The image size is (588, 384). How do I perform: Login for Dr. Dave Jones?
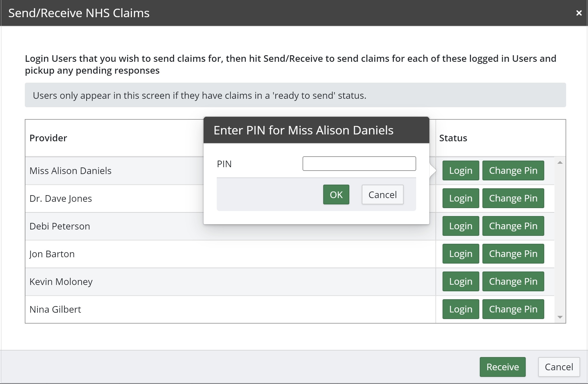click(x=461, y=198)
